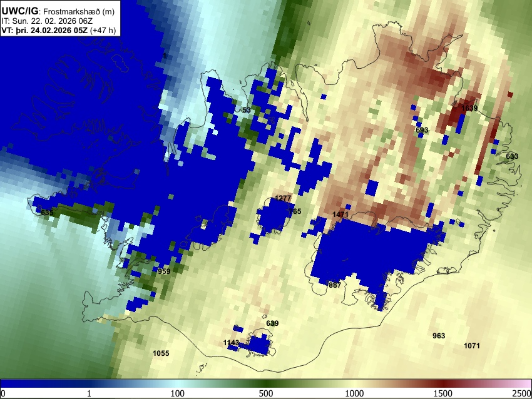Viewport: 532px width, 399px height.
Task: Click the dark green color at the 500 mark
Action: click(266, 383)
